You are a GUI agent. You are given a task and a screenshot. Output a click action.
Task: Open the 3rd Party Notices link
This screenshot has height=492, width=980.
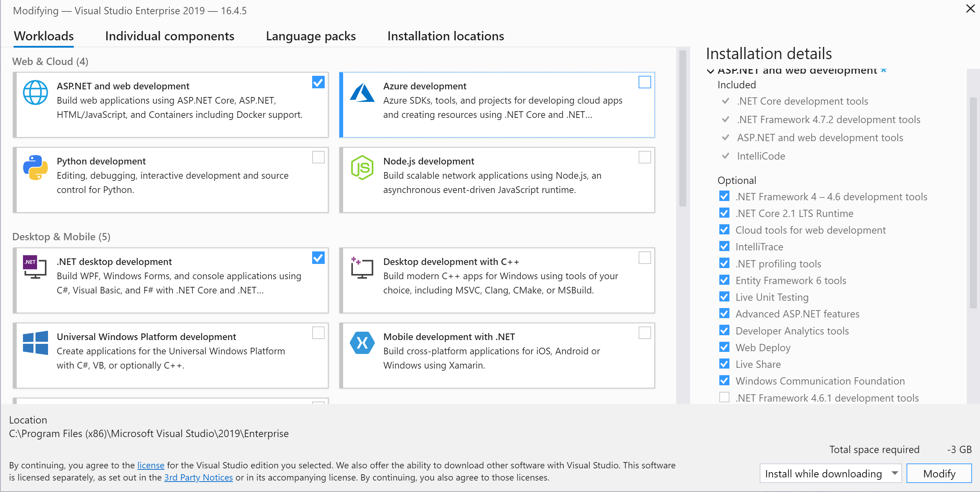[198, 477]
